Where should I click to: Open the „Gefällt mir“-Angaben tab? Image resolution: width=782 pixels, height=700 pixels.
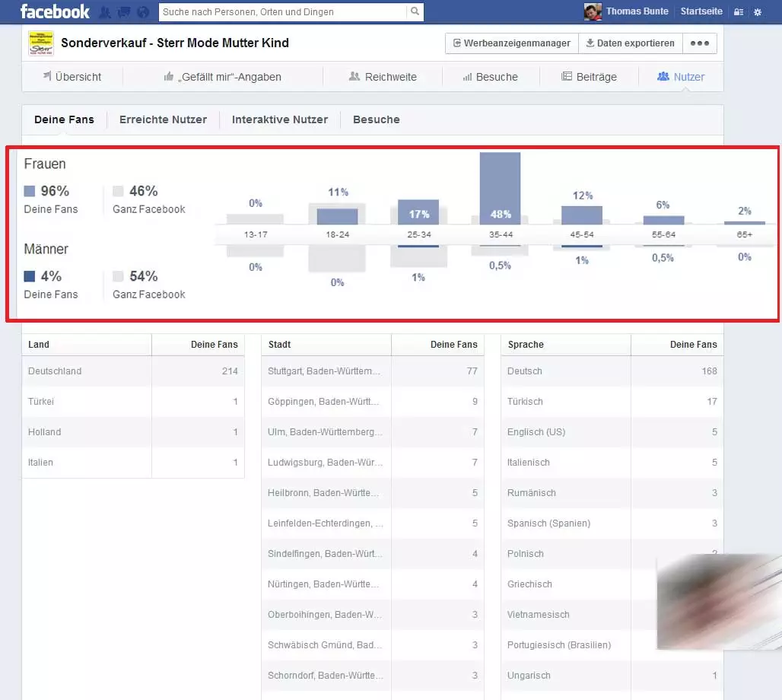pyautogui.click(x=222, y=77)
